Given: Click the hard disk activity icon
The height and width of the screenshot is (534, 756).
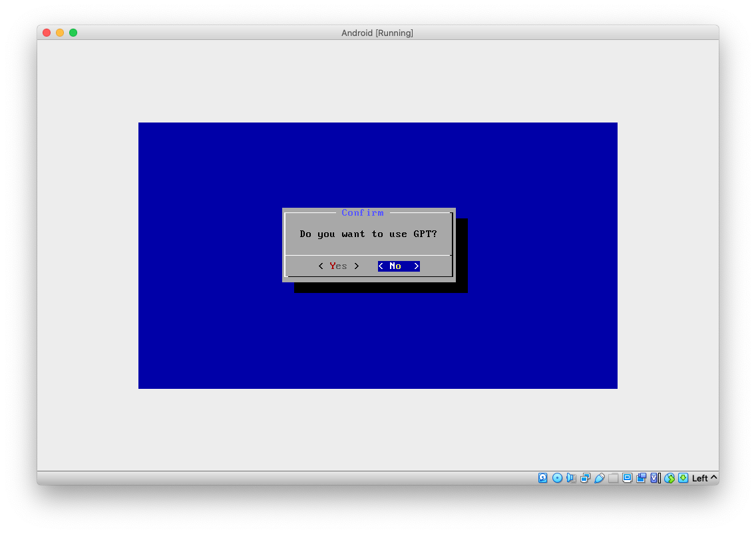Looking at the screenshot, I should (x=543, y=477).
